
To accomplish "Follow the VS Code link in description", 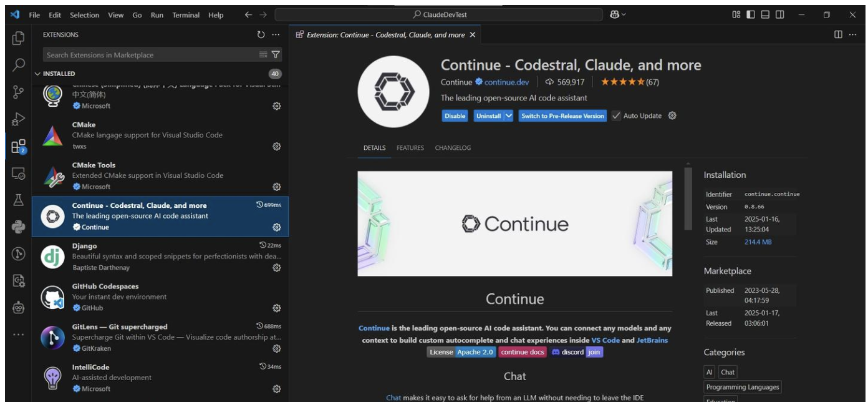I will click(x=605, y=340).
